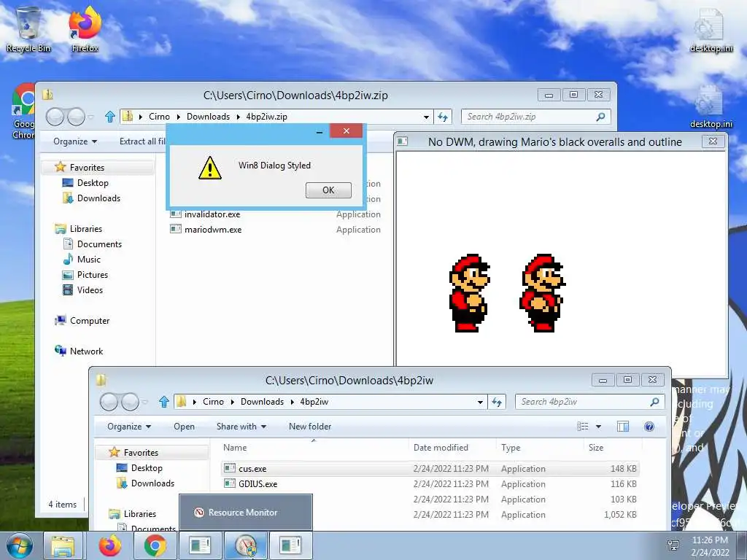Select the mariodwm.exe file icon
Image resolution: width=747 pixels, height=560 pixels.
pyautogui.click(x=176, y=230)
